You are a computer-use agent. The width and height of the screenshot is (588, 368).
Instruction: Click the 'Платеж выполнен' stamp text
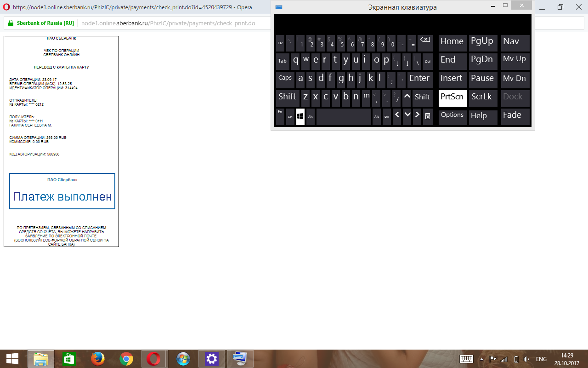point(62,197)
